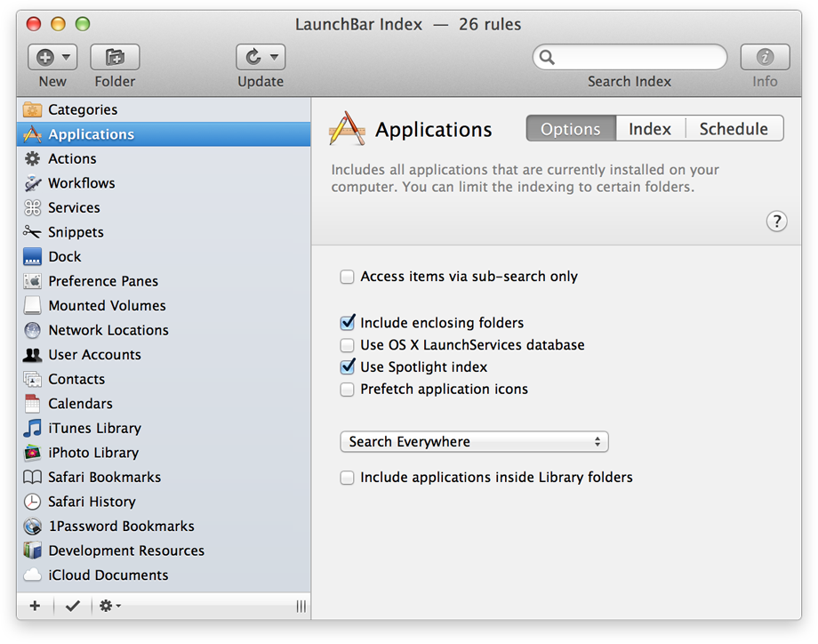Select the Safari Bookmarks book icon
Screen dimensions: 818x644
32,477
